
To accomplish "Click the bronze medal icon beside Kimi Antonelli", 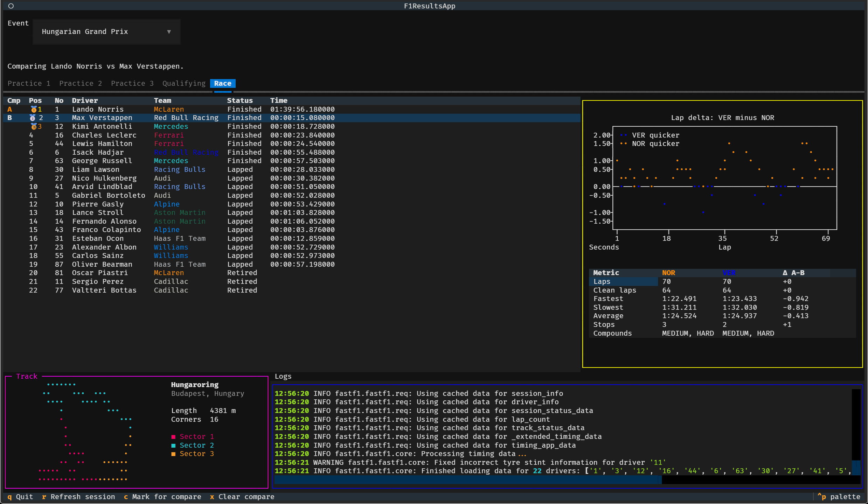I will (34, 126).
